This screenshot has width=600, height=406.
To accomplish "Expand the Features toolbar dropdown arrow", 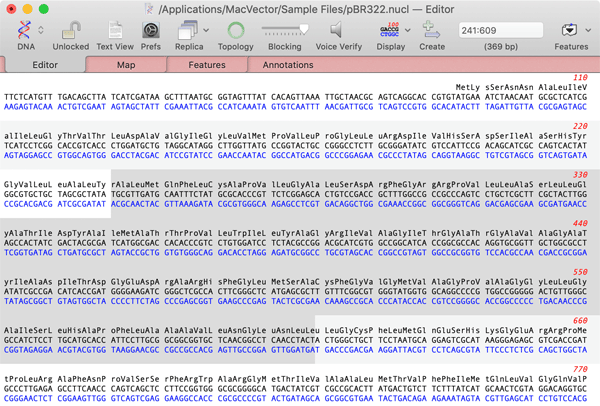I will [588, 30].
